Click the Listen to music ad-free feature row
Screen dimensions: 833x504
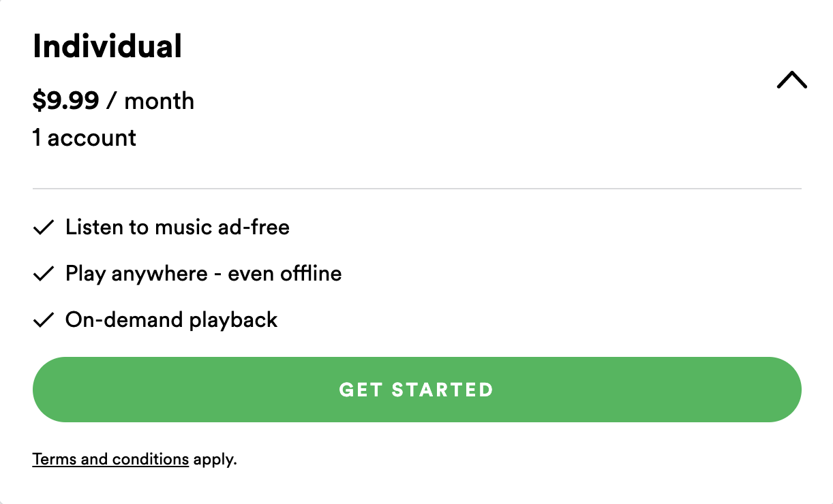point(177,227)
